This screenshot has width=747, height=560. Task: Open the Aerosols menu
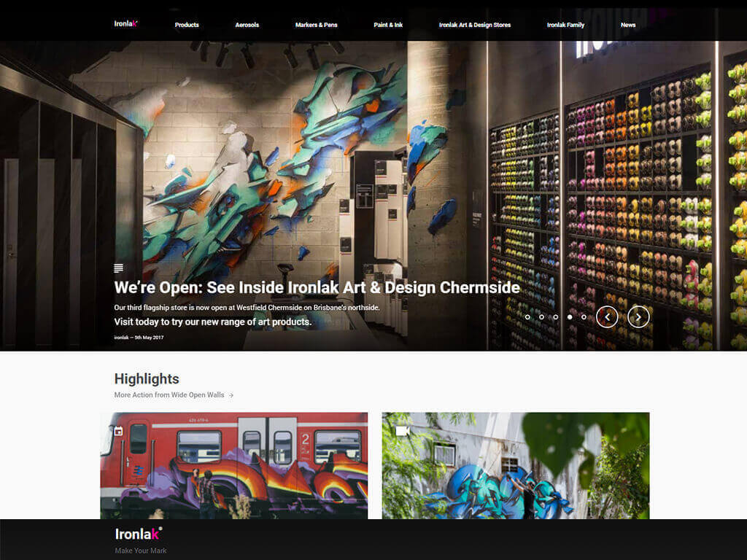point(247,25)
